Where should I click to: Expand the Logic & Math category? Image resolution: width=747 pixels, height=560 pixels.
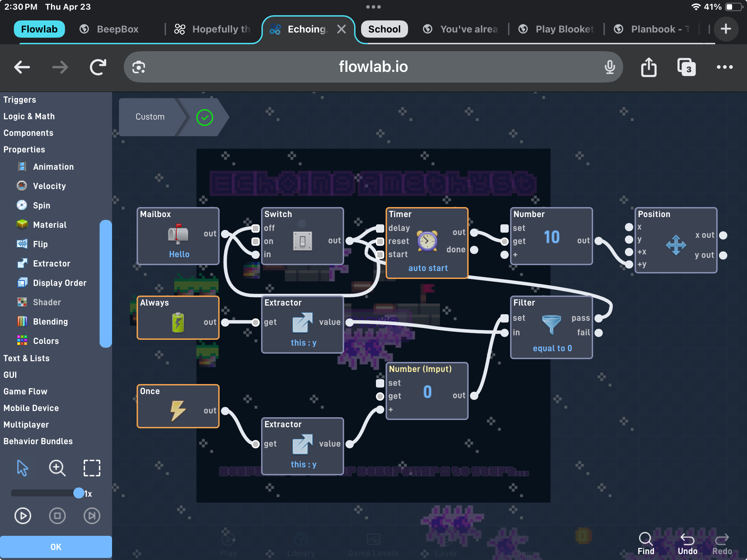click(29, 116)
